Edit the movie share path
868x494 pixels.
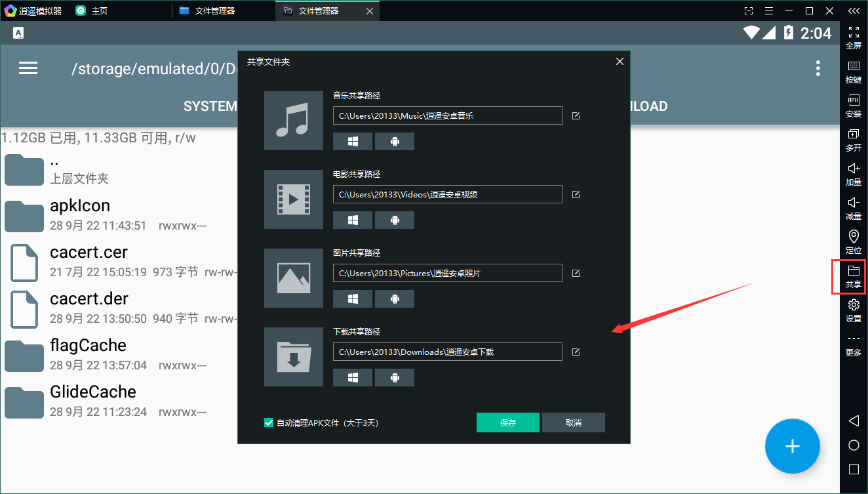click(576, 194)
